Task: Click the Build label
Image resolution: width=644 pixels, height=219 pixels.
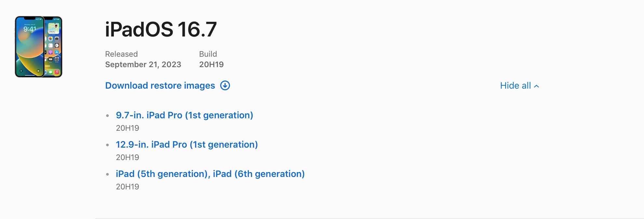Action: pos(208,54)
